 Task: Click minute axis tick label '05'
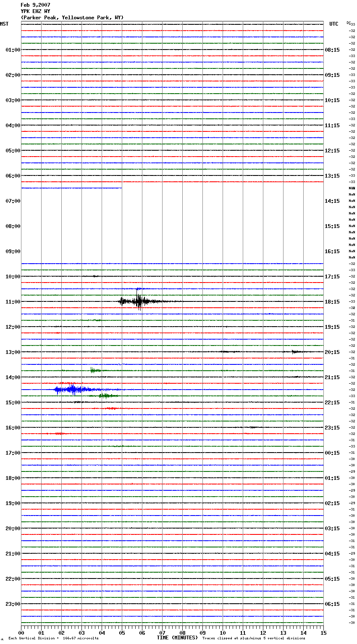coord(122,633)
